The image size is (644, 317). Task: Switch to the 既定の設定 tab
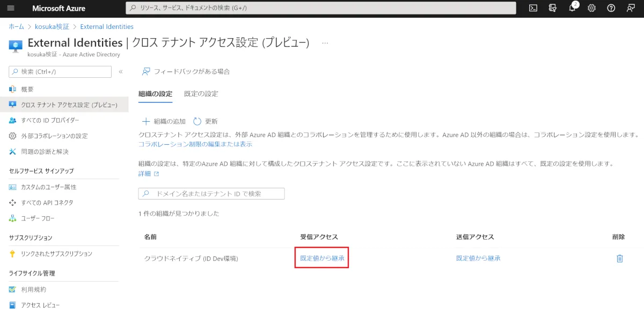tap(201, 94)
